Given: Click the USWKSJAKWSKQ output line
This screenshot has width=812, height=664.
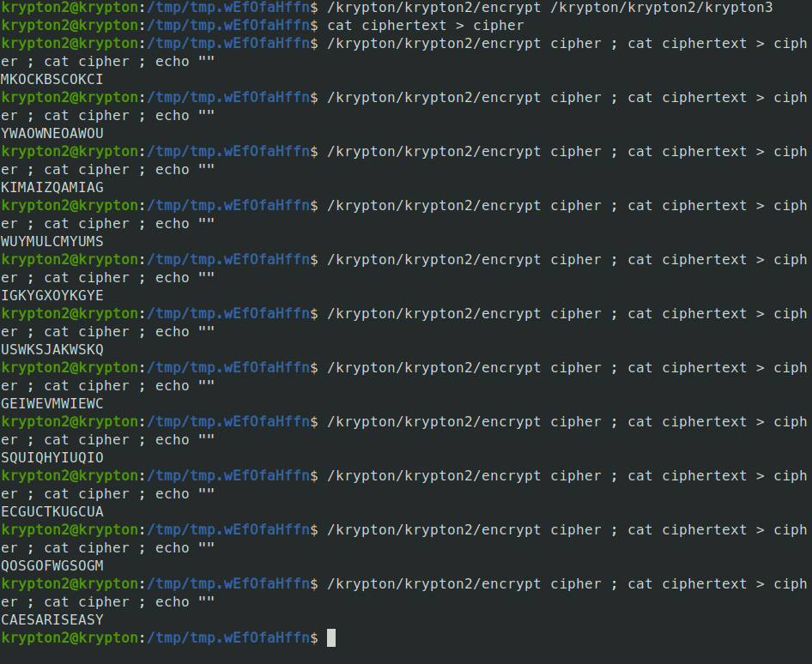Looking at the screenshot, I should click(52, 349).
